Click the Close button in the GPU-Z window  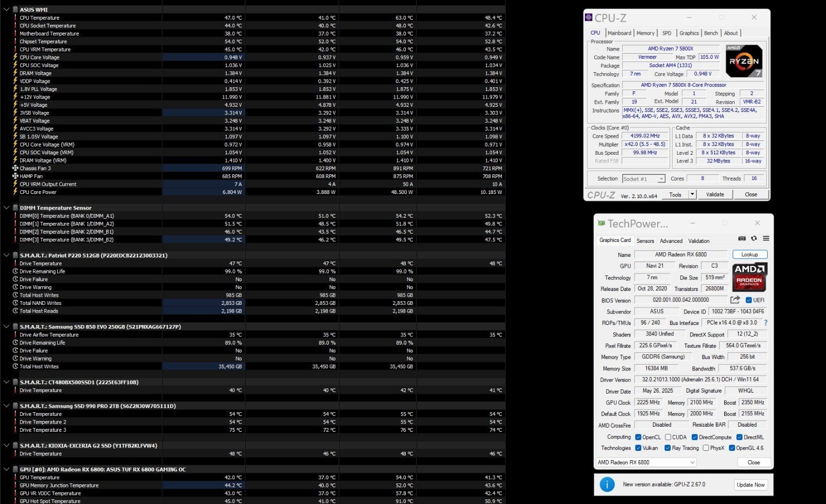(754, 462)
